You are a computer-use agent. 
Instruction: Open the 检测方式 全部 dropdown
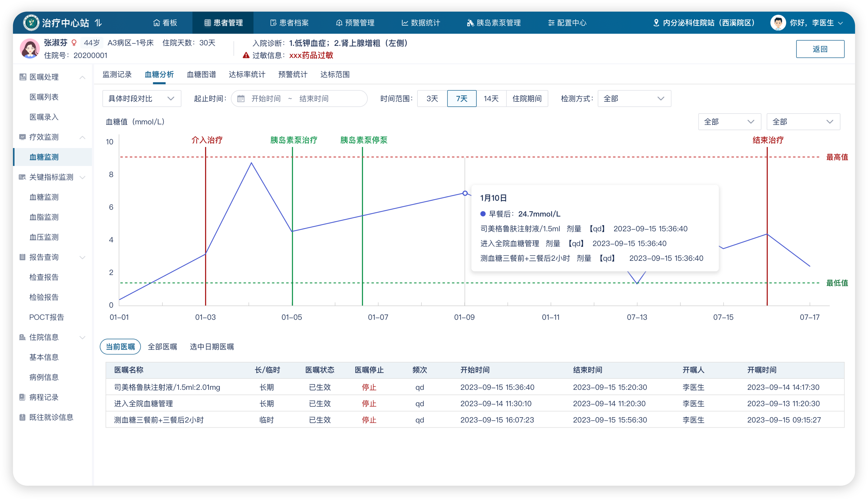click(x=634, y=99)
